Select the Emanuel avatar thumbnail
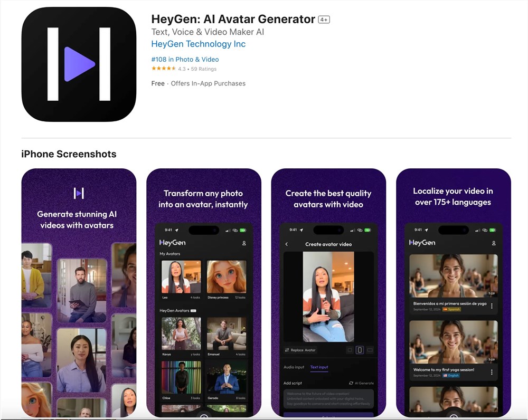 (227, 333)
